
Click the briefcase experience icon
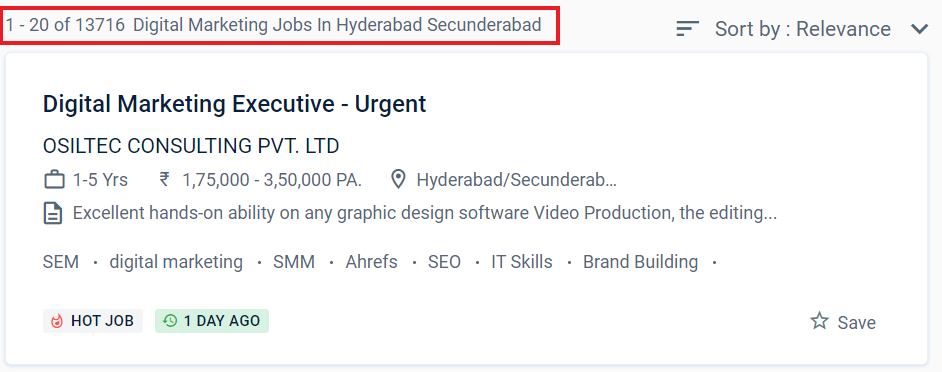click(54, 180)
